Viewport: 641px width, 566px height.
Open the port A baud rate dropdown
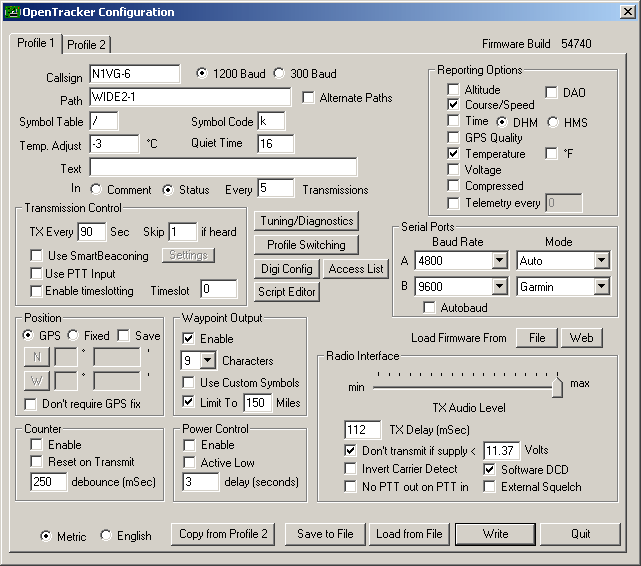coord(499,260)
